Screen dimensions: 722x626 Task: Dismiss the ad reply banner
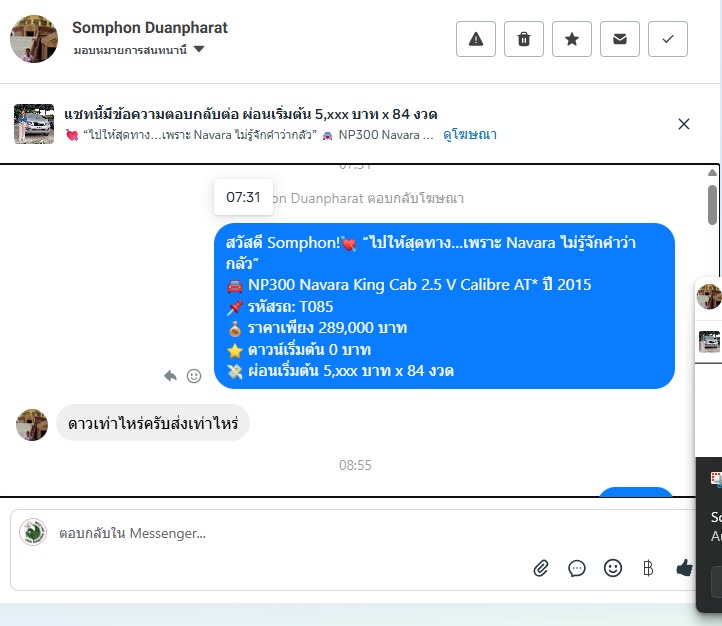point(684,124)
